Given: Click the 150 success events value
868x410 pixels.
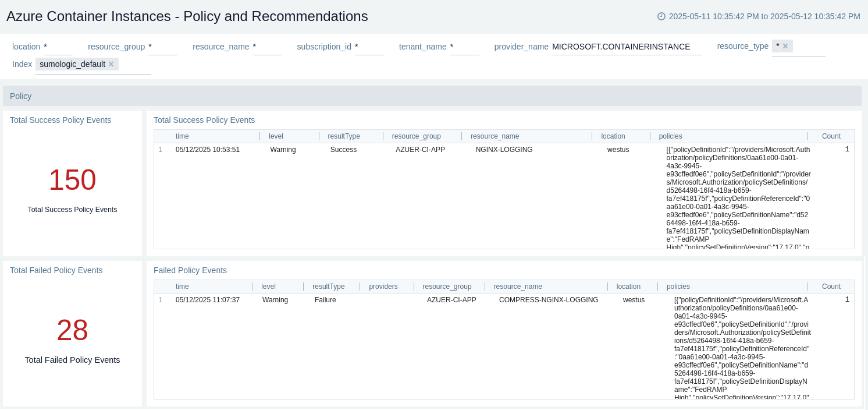Looking at the screenshot, I should tap(72, 180).
